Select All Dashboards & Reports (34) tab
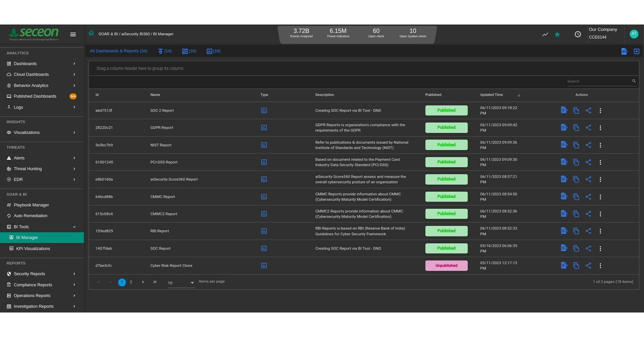This screenshot has height=337, width=644. click(119, 51)
